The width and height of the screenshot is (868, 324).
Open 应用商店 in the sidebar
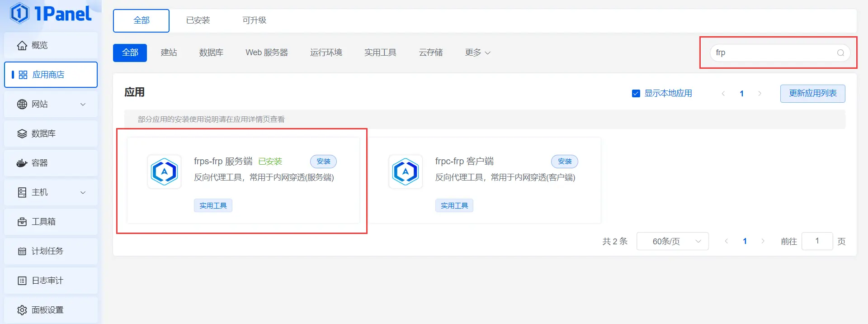pos(51,75)
